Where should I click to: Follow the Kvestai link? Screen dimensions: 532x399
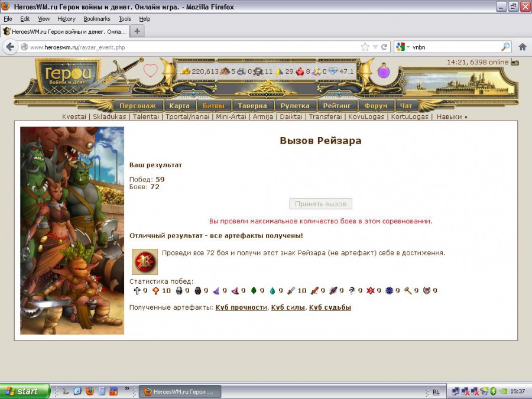[x=74, y=116]
